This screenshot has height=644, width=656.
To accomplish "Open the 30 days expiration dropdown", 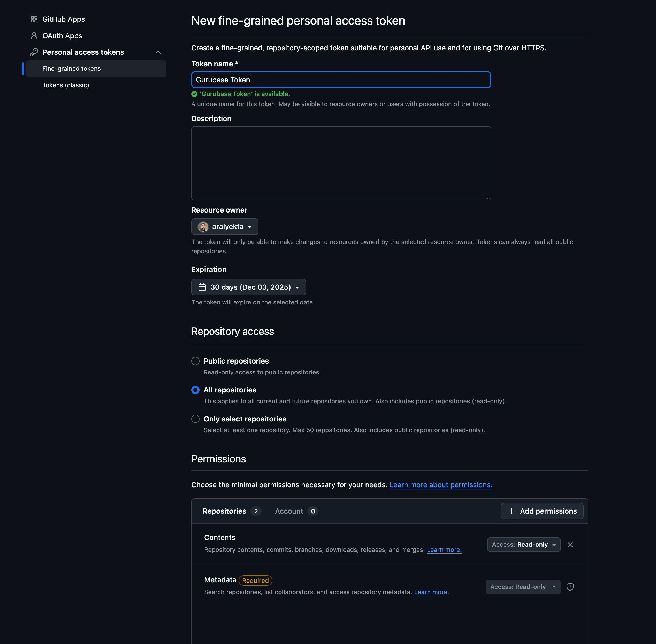I will [248, 287].
